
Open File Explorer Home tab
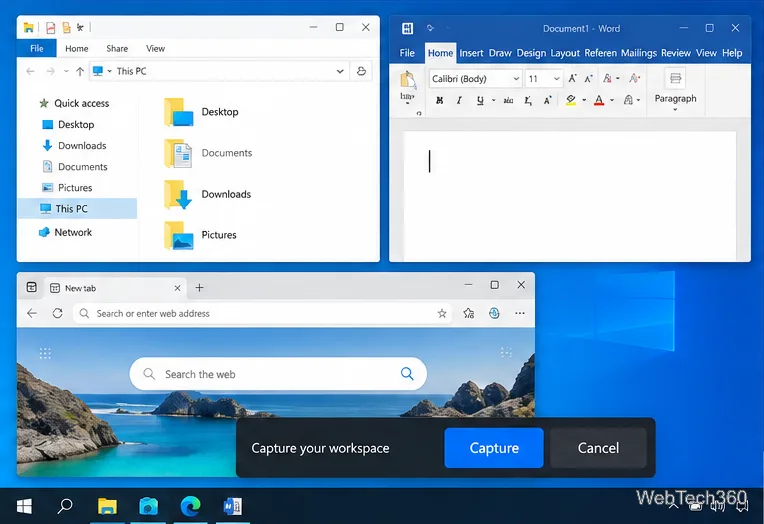pyautogui.click(x=76, y=49)
